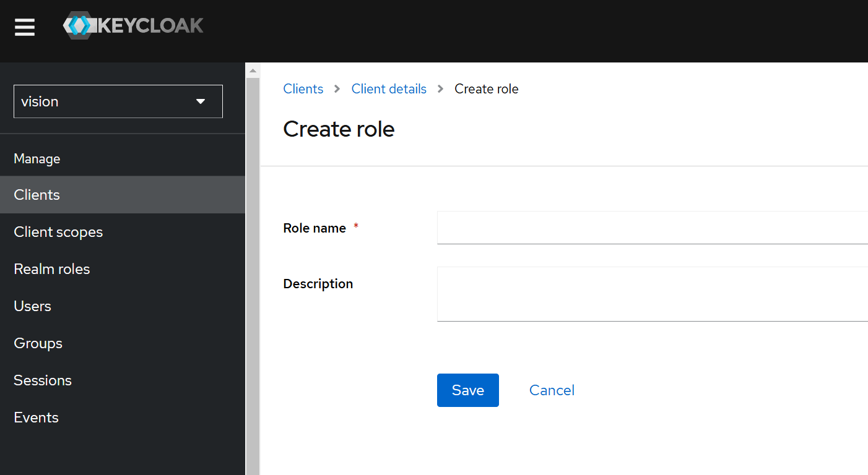868x475 pixels.
Task: Return to Client details via breadcrumb
Action: pos(388,88)
